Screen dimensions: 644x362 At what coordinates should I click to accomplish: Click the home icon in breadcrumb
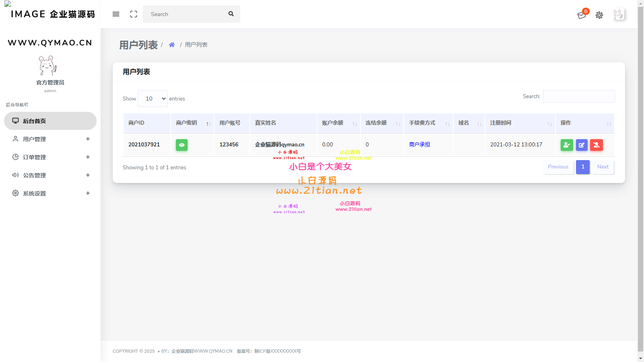tap(172, 45)
